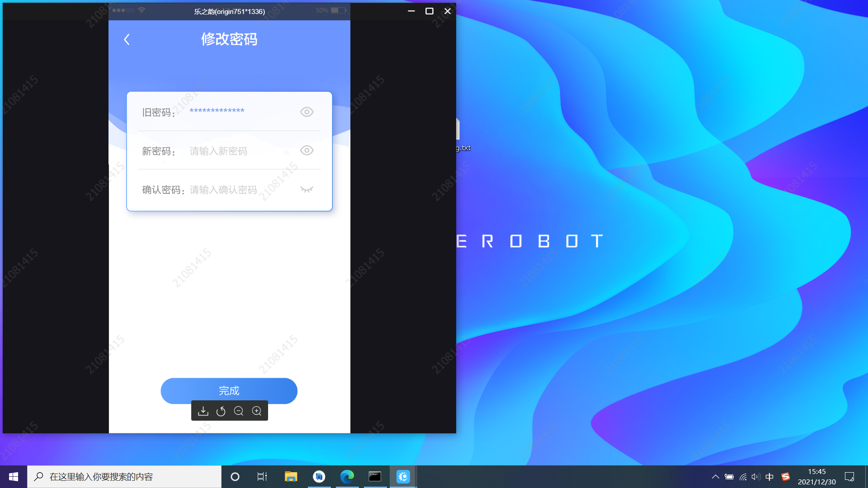Zoom in the emulator display
This screenshot has height=488, width=868.
click(x=257, y=411)
